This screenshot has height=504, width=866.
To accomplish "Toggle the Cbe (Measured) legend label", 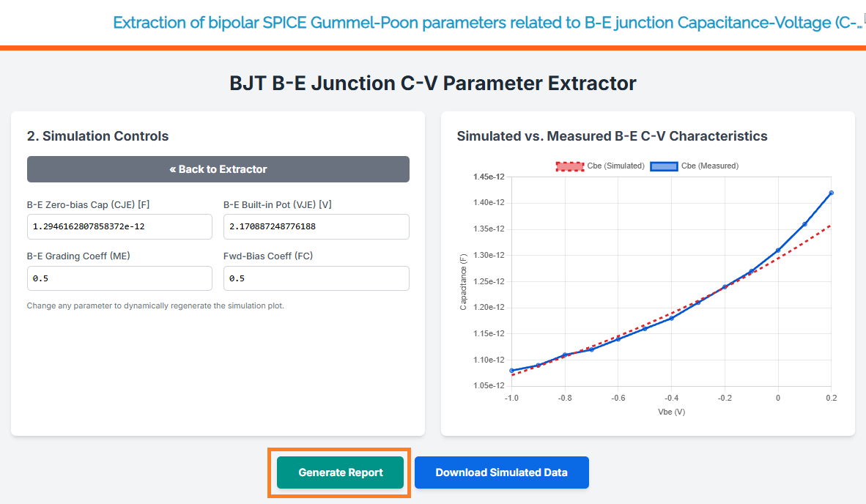I will point(709,166).
